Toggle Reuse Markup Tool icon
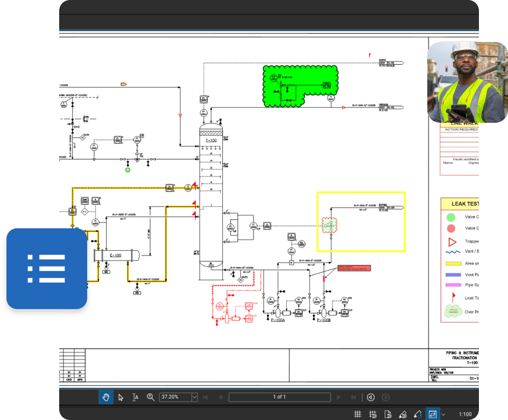The height and width of the screenshot is (420, 508). click(x=418, y=414)
